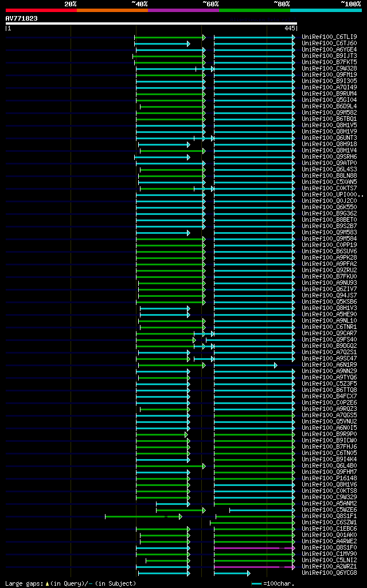This screenshot has width=367, height=588.
Task: Click subject name UniRef100_Q9M583
Action: coord(330,233)
